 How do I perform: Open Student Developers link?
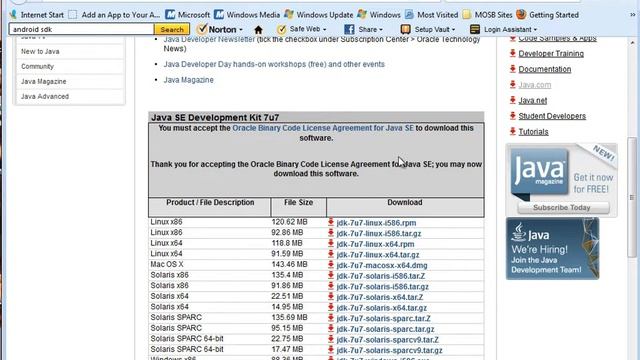pos(552,116)
